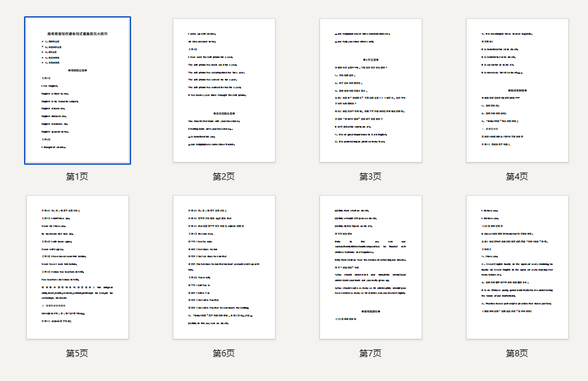
Task: Choose the page 4 thumbnail
Action: point(517,90)
